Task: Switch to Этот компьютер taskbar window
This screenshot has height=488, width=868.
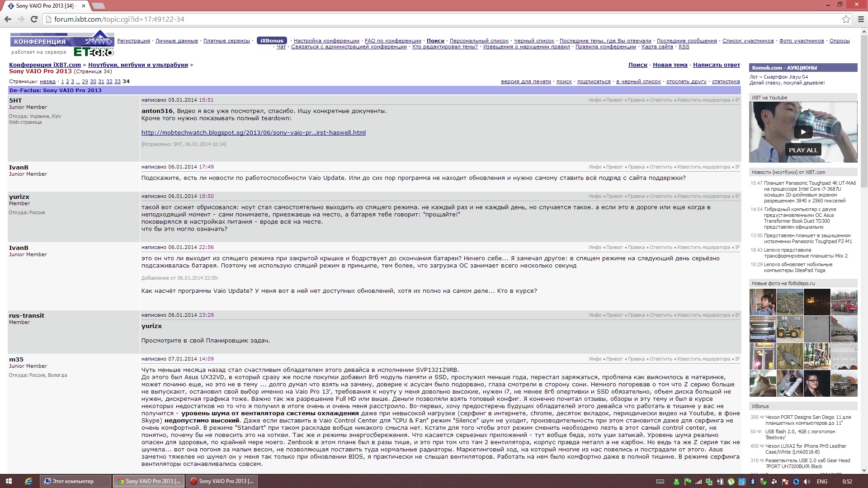Action: tap(75, 481)
